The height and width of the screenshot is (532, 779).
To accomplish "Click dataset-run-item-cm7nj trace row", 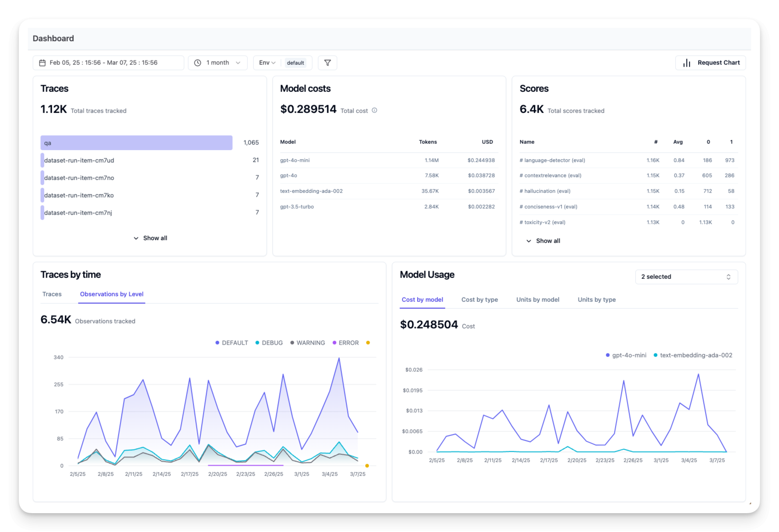I will (x=150, y=213).
